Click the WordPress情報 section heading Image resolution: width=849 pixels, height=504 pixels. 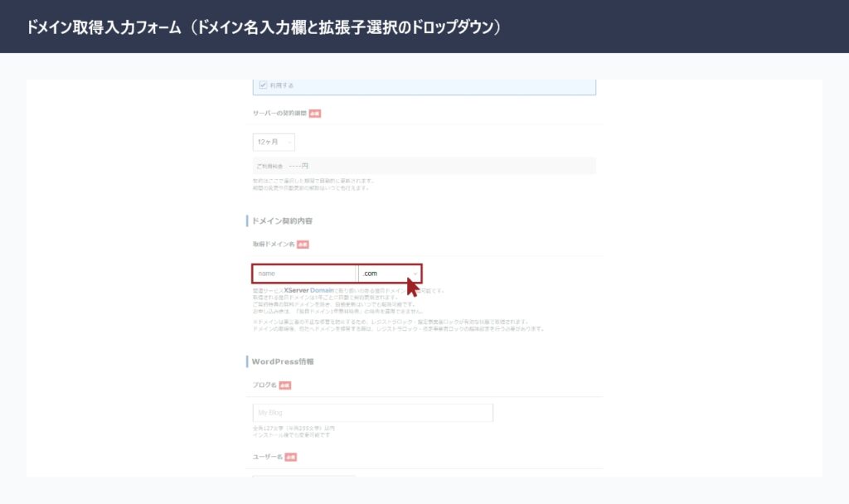(283, 361)
